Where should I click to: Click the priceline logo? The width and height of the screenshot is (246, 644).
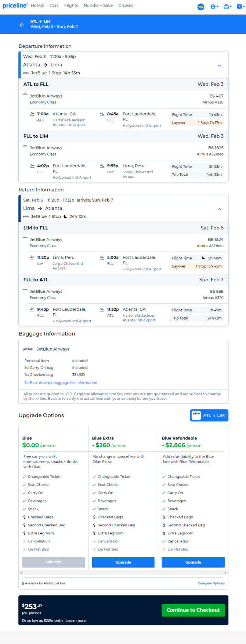[15, 6]
